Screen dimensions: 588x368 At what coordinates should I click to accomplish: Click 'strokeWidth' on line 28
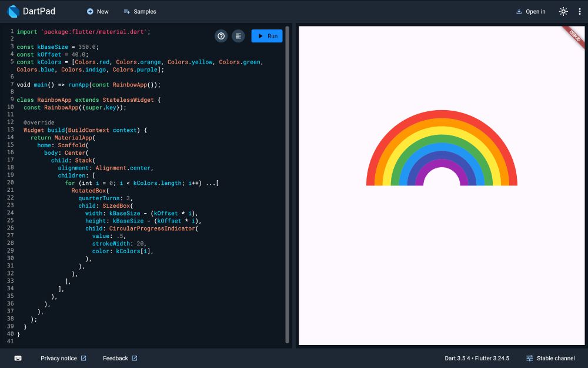pos(111,244)
